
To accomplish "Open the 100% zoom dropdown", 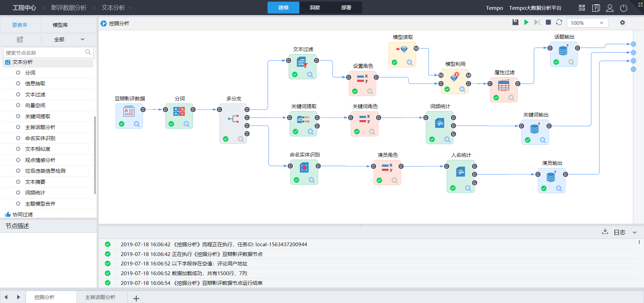I will click(x=587, y=23).
